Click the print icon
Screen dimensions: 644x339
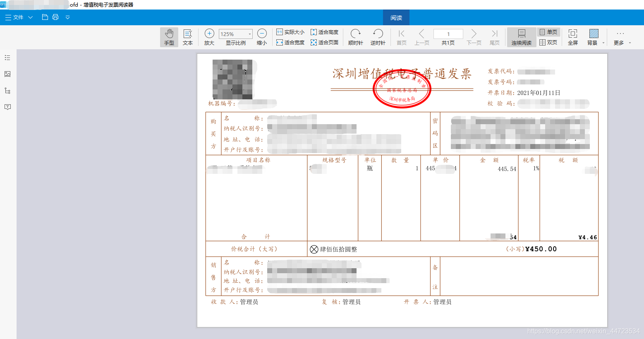55,17
